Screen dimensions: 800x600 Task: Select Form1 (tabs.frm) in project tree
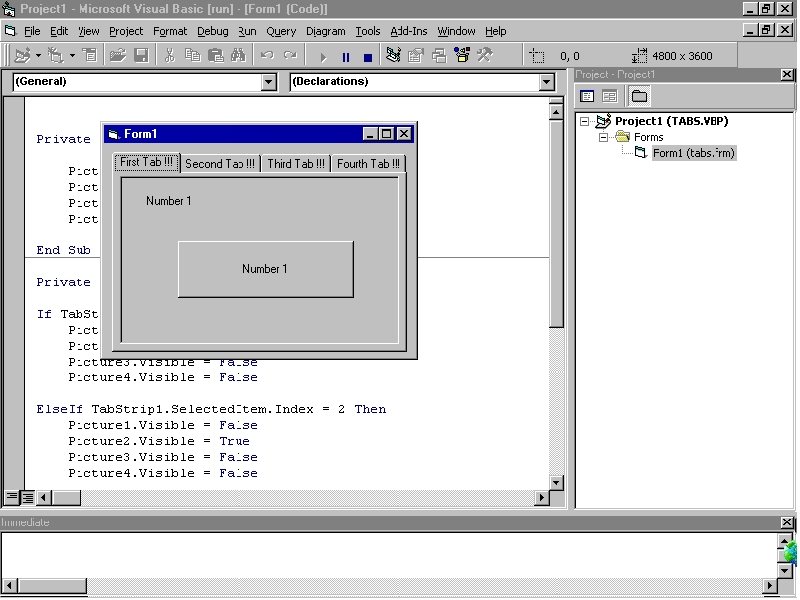pyautogui.click(x=694, y=153)
